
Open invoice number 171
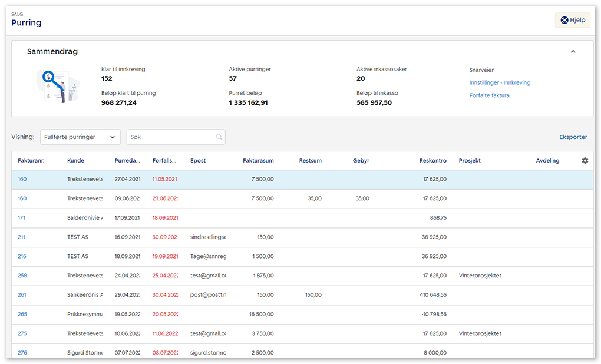pos(22,218)
